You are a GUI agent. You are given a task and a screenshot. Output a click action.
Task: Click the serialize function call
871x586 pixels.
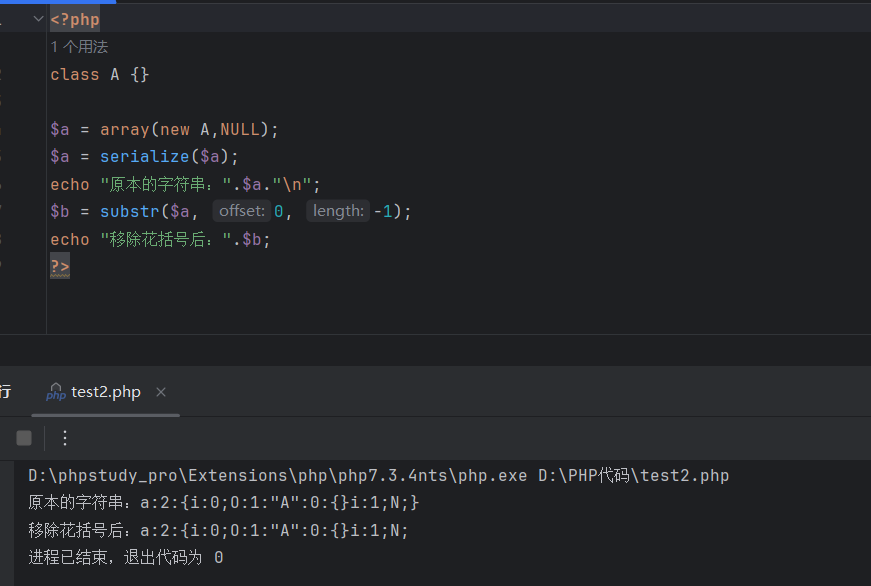click(144, 156)
